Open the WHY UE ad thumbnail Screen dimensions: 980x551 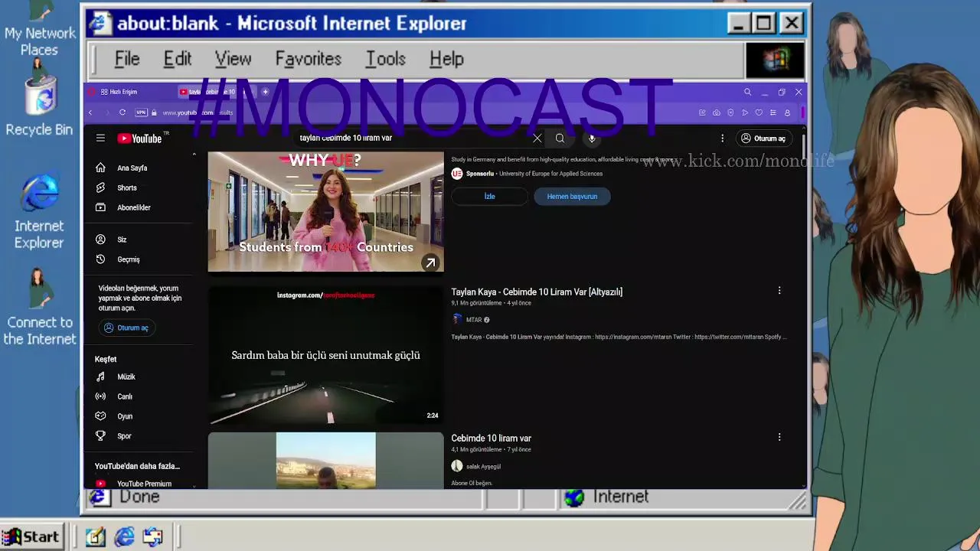point(325,211)
